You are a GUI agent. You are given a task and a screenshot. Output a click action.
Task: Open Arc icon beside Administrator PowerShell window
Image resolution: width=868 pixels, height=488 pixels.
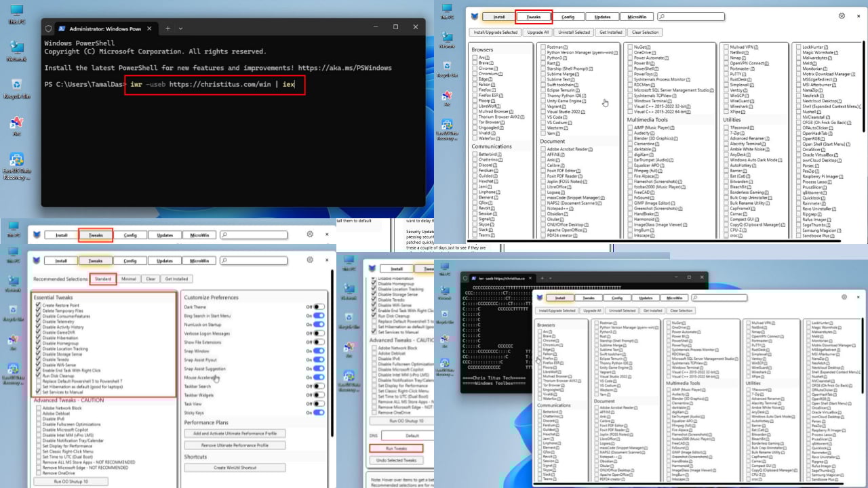(16, 126)
